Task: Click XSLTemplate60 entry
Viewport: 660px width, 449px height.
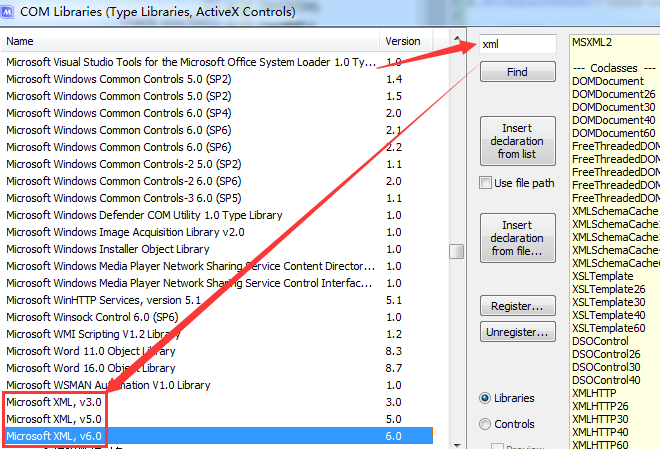Action: coord(609,328)
